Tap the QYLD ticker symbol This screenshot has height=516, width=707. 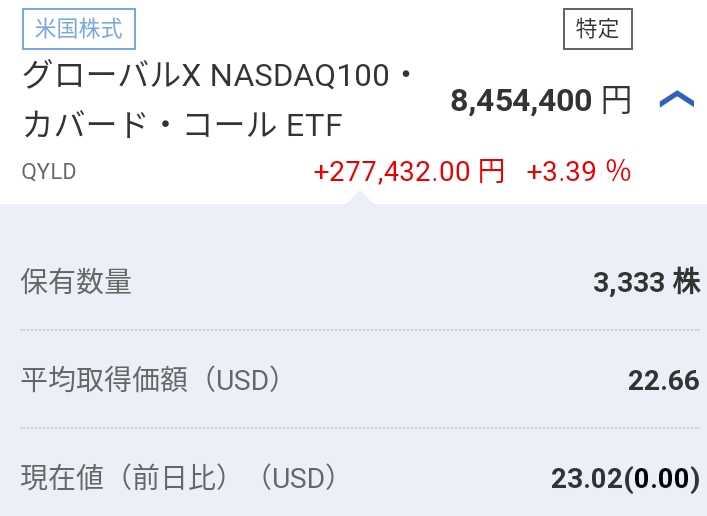pos(49,172)
